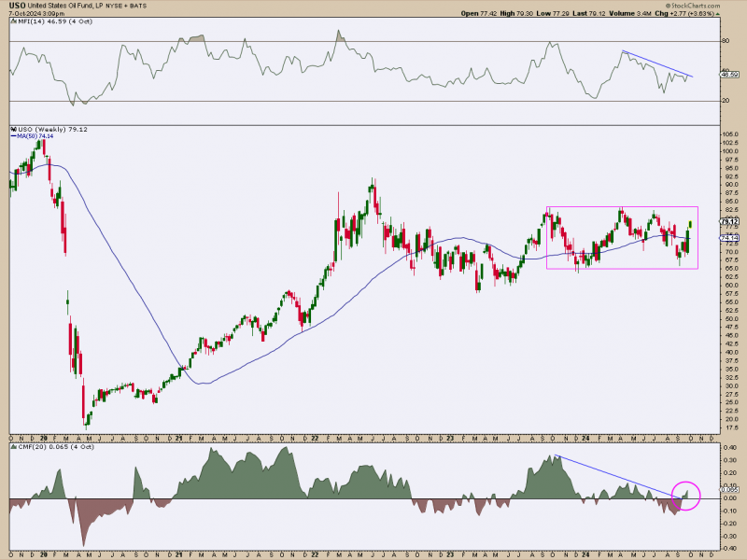Click the 17.5 price axis label

(x=731, y=427)
